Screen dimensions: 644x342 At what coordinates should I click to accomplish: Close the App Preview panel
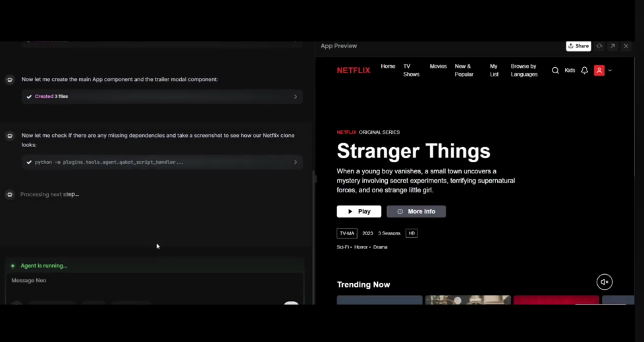(626, 46)
